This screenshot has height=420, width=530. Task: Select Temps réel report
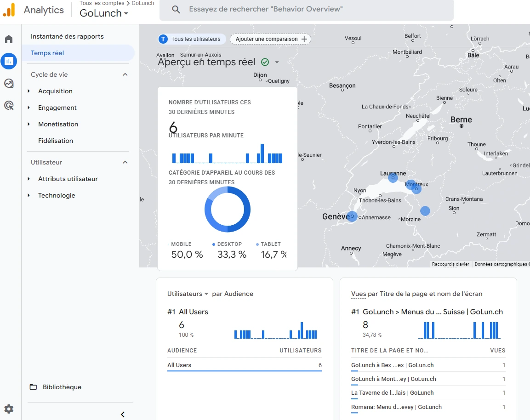79,53
